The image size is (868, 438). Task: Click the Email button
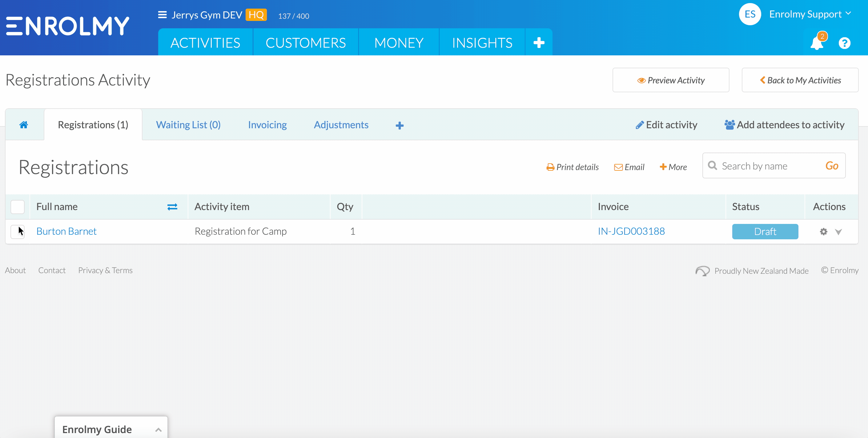coord(629,167)
